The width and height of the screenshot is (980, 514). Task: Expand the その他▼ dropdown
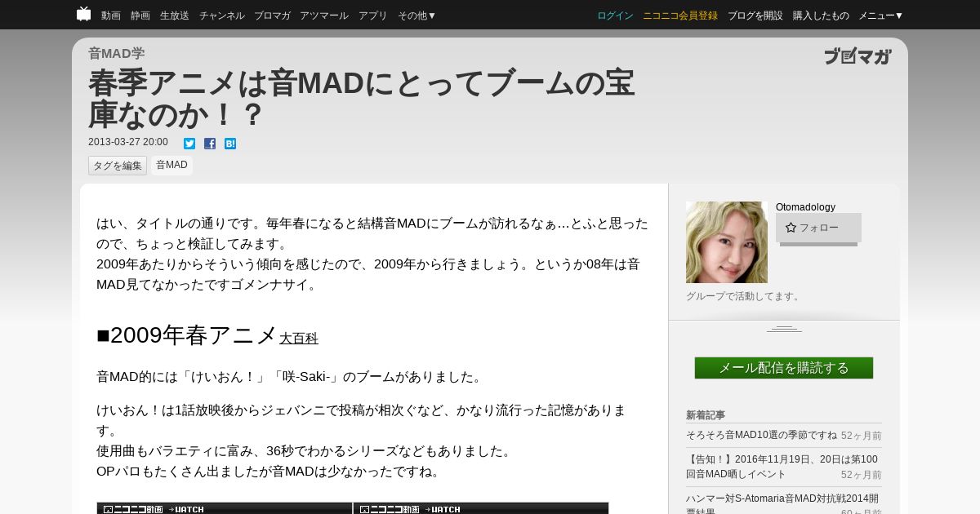(x=417, y=16)
